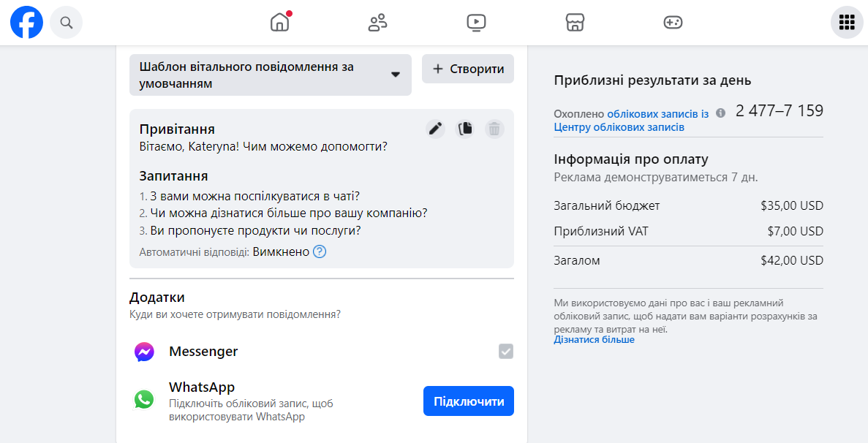Open the Gaming icon in the top navigation

tap(673, 22)
